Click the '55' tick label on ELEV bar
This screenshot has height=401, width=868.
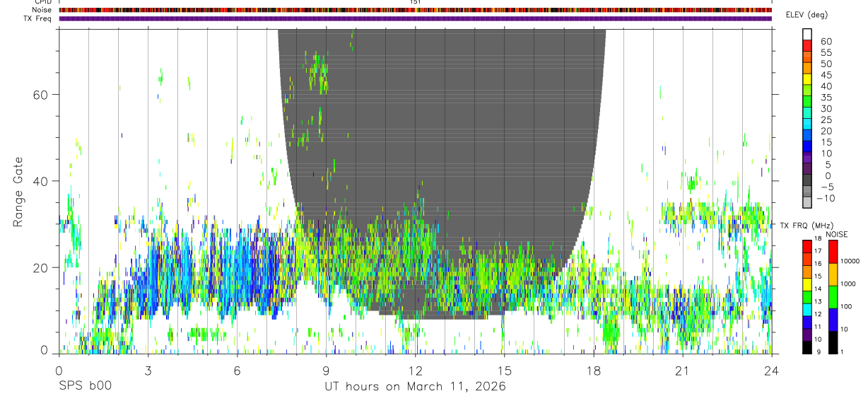tap(826, 52)
